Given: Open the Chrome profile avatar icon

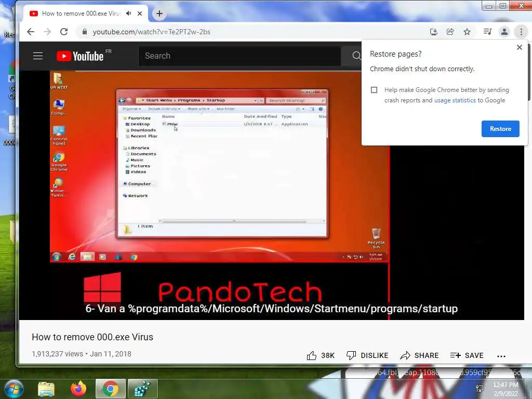Looking at the screenshot, I should [x=504, y=32].
